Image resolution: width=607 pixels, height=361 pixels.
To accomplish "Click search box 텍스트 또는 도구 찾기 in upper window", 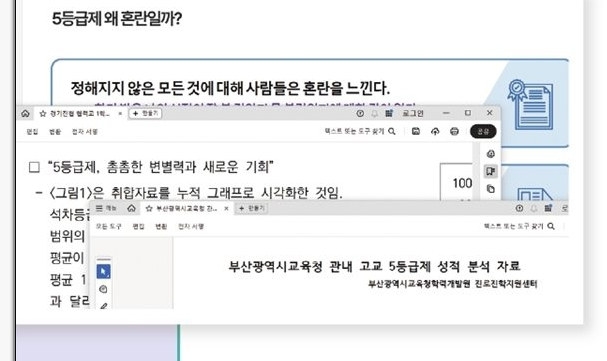I will [x=360, y=132].
